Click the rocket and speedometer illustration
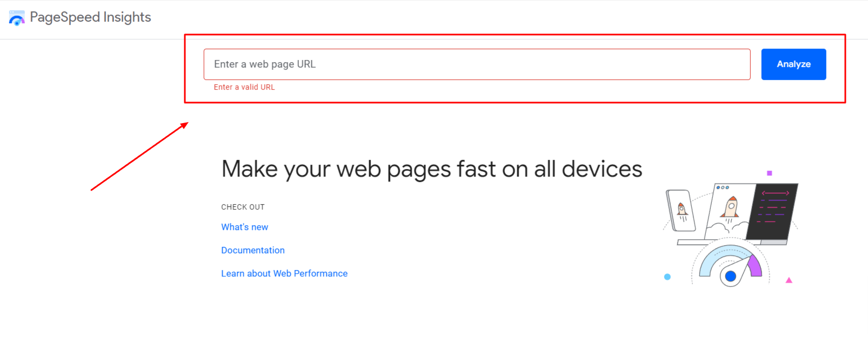 731,228
